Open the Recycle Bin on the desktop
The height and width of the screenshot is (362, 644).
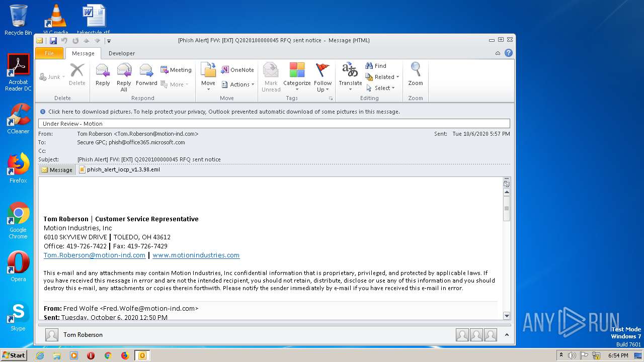(18, 20)
